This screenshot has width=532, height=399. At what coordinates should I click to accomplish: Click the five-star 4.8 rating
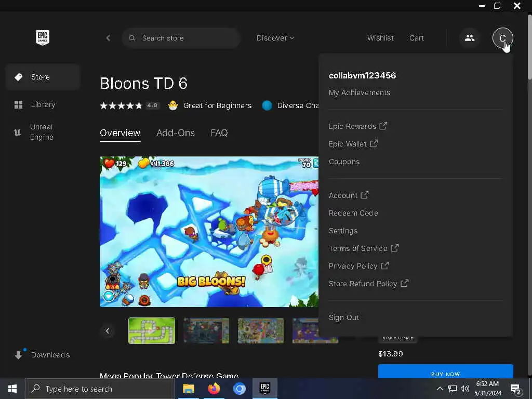coord(129,105)
